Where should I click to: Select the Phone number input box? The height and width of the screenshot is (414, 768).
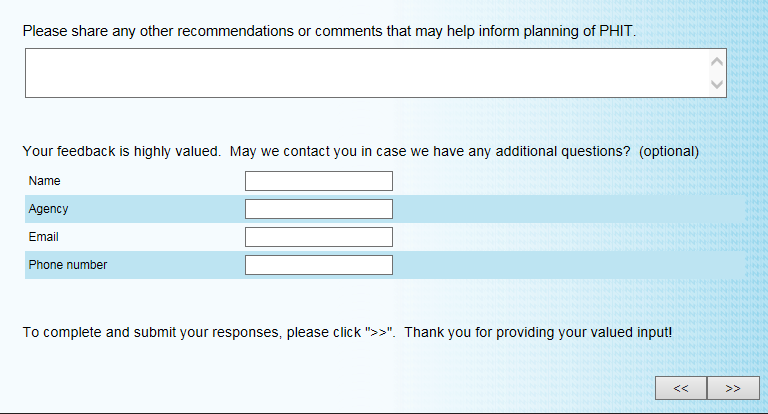318,265
